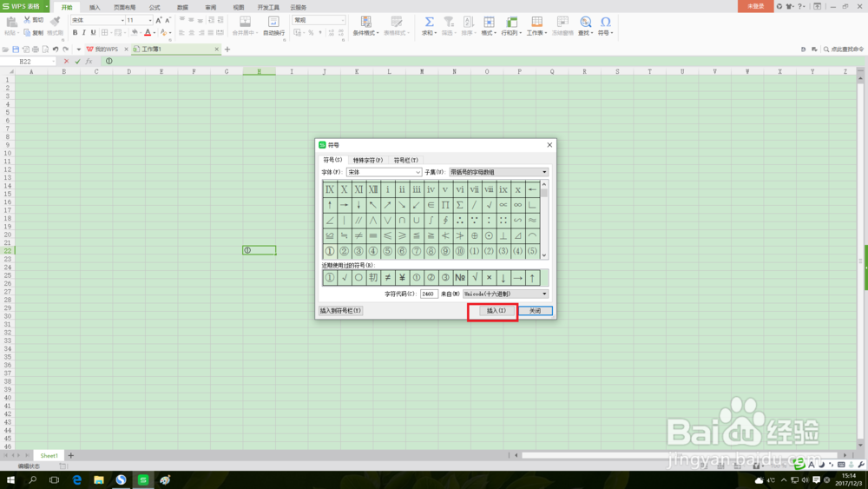Select the ¥ symbol in recently used symbols
Screen dimensions: 868x489
coord(402,277)
